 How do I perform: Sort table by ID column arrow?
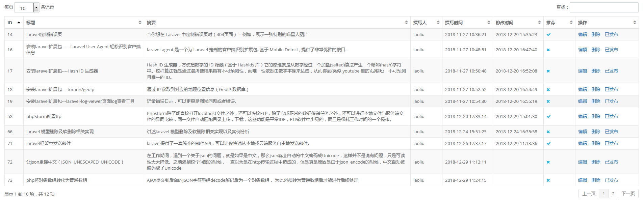point(19,23)
